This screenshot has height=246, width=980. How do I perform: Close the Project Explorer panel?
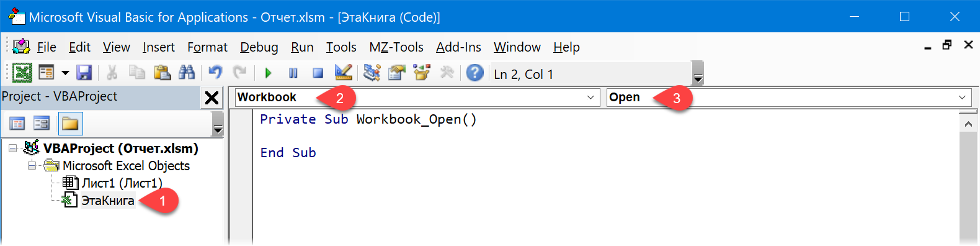[x=212, y=98]
